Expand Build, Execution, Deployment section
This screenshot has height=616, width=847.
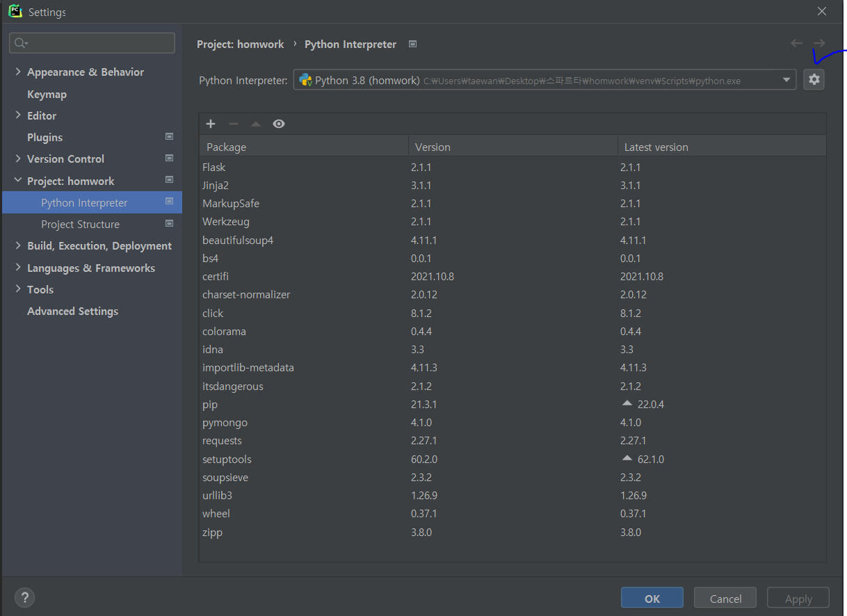point(18,245)
